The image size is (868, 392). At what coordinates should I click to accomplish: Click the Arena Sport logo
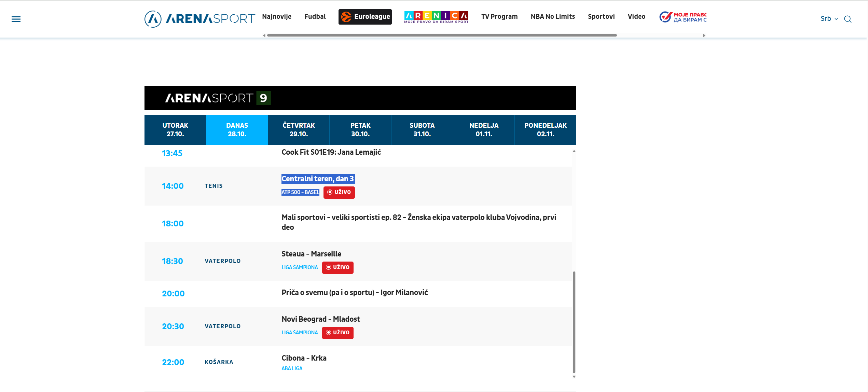[199, 19]
